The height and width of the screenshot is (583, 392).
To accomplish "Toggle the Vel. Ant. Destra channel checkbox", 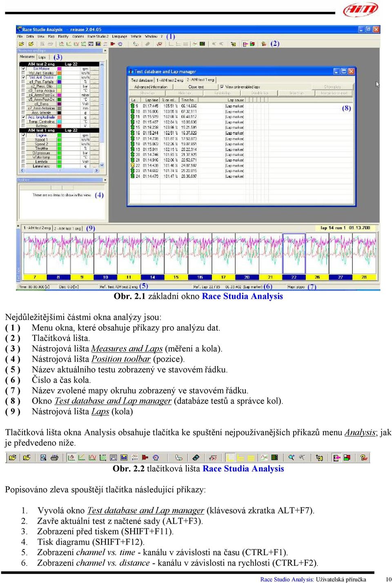I will pos(23,77).
